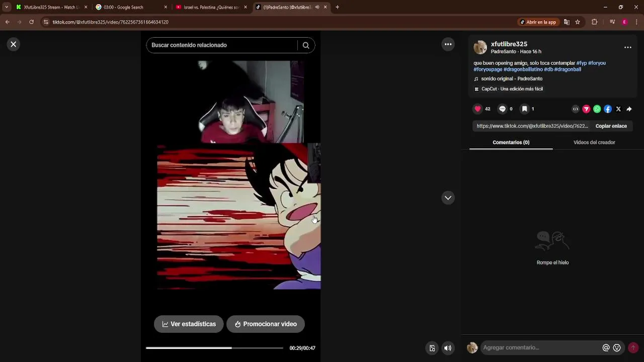644x362 pixels.
Task: Click the 00:29/00:47 time display
Action: pos(302,348)
